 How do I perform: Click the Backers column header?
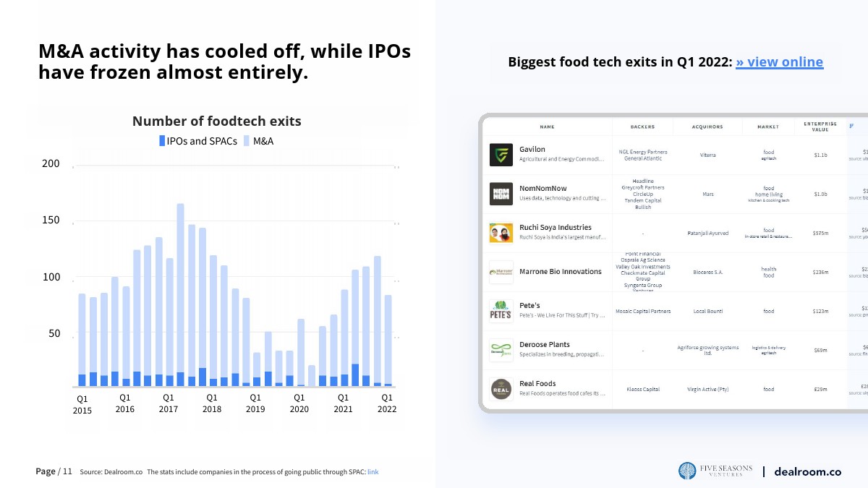[642, 127]
